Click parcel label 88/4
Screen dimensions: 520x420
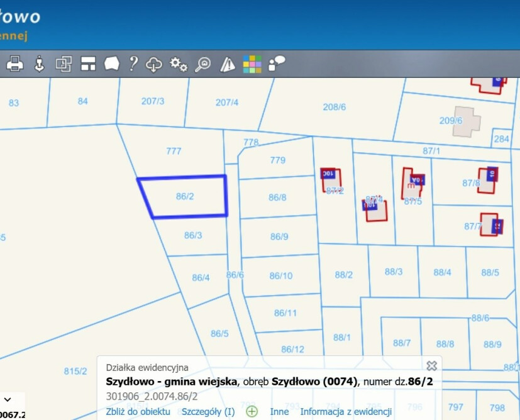point(442,272)
